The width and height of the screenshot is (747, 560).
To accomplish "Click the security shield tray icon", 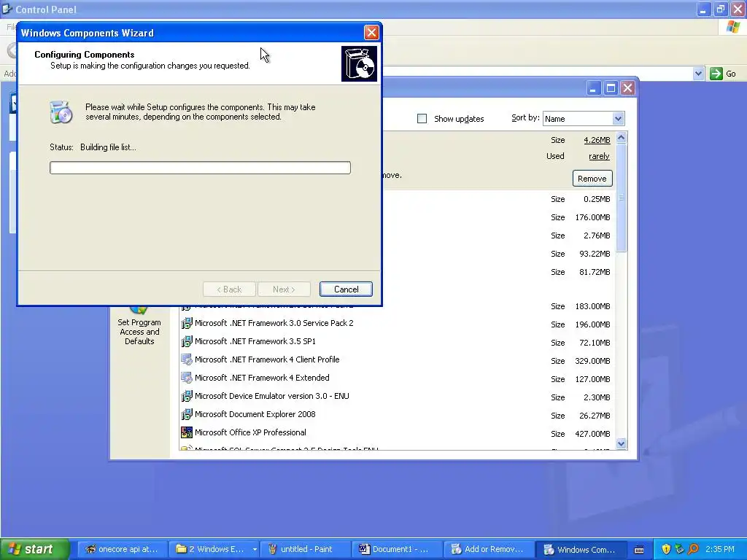I will 666,550.
